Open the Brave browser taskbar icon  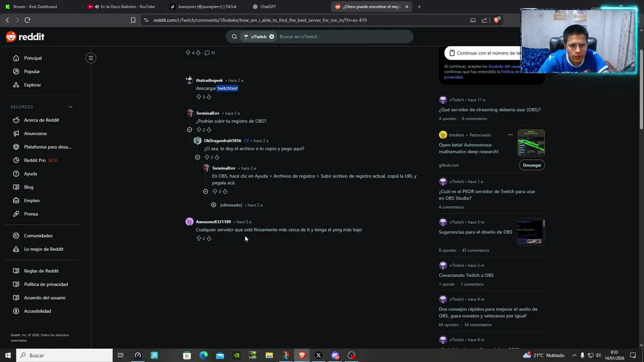click(302, 355)
